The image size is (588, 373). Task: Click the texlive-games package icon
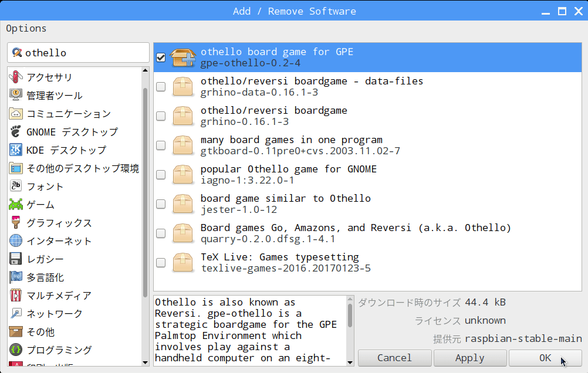183,262
